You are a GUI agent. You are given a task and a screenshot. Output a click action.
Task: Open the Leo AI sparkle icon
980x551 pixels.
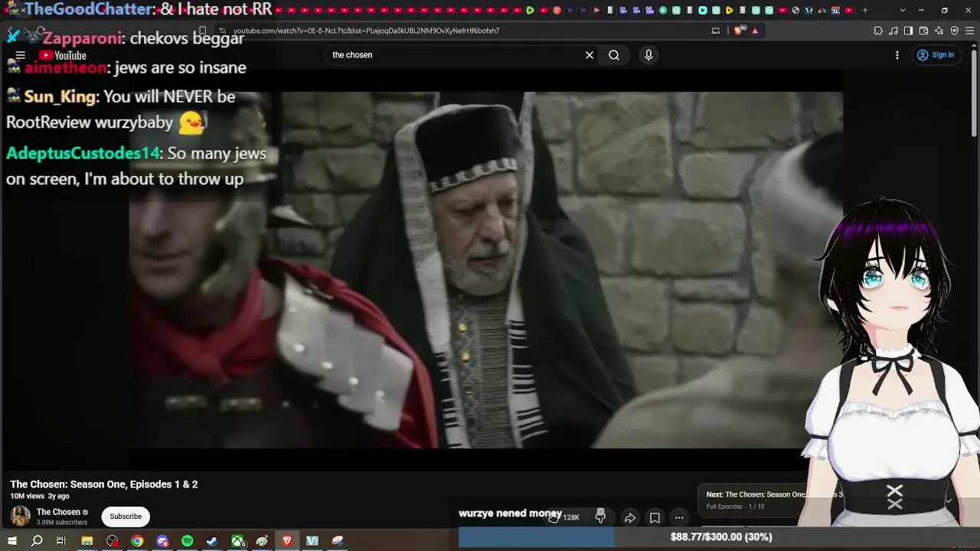pyautogui.click(x=939, y=31)
